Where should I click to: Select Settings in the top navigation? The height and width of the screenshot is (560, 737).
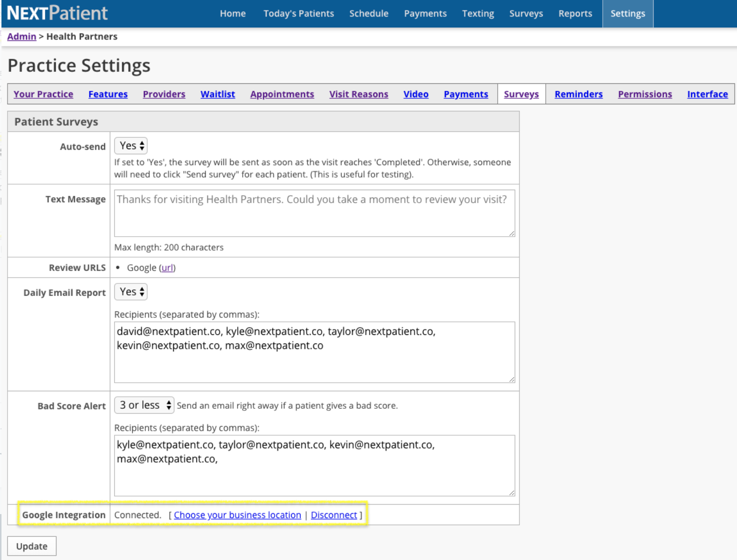(628, 13)
